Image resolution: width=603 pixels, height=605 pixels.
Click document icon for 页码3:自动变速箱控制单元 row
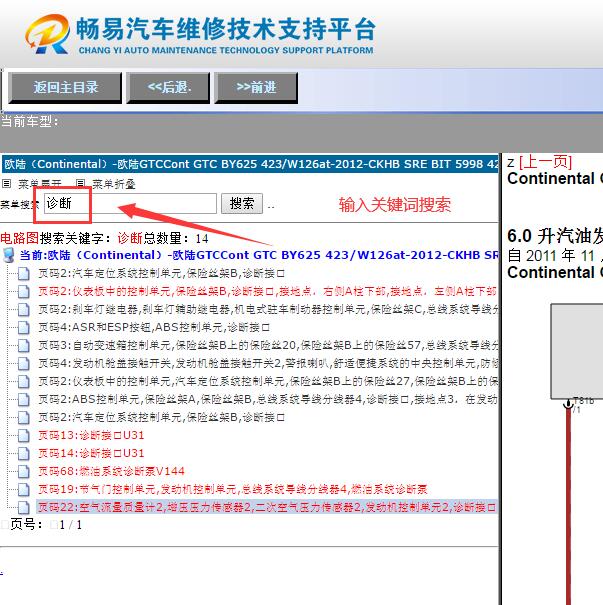coord(23,345)
